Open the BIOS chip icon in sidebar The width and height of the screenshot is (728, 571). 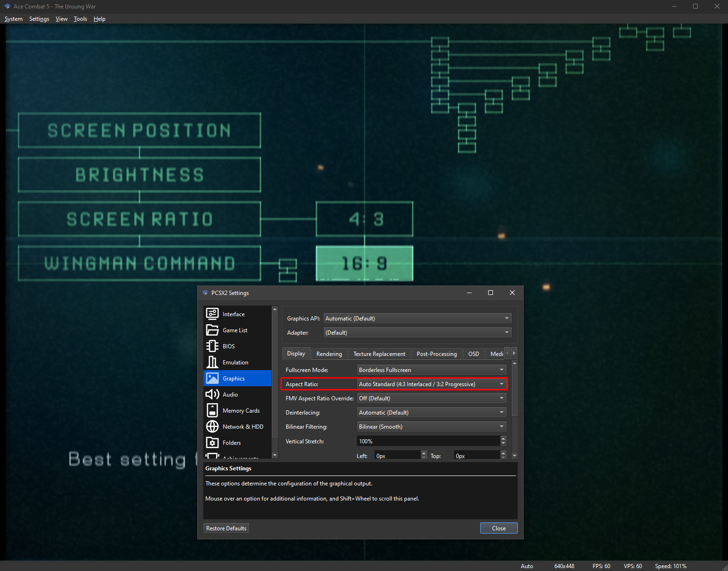pos(212,346)
